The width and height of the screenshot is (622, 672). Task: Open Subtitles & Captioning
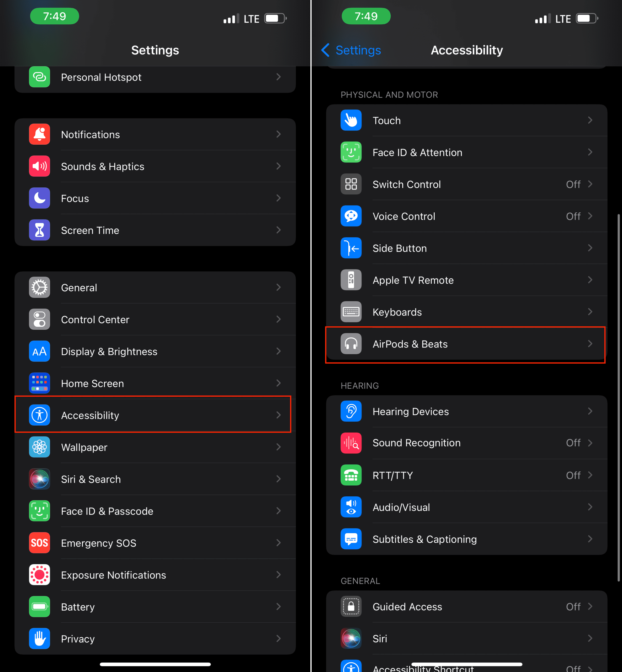click(x=466, y=539)
